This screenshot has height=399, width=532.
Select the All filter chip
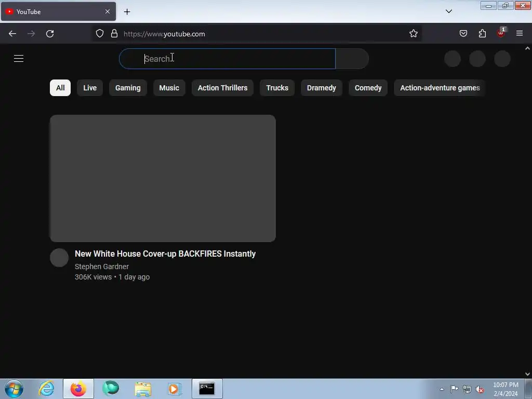coord(60,88)
